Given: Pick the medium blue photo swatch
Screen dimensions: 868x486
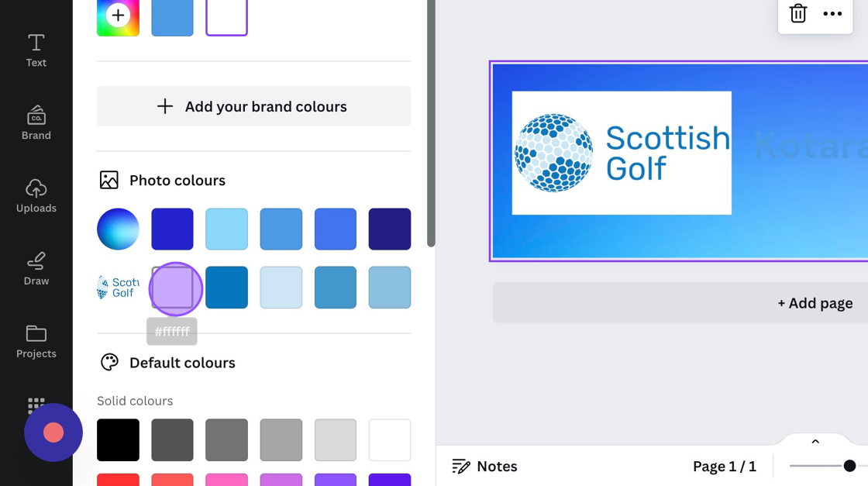Looking at the screenshot, I should tap(281, 229).
